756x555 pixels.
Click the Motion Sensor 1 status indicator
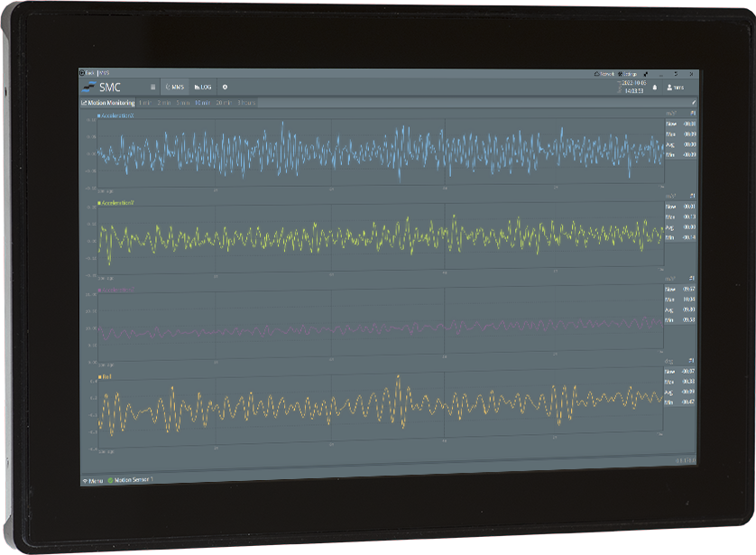[x=130, y=480]
